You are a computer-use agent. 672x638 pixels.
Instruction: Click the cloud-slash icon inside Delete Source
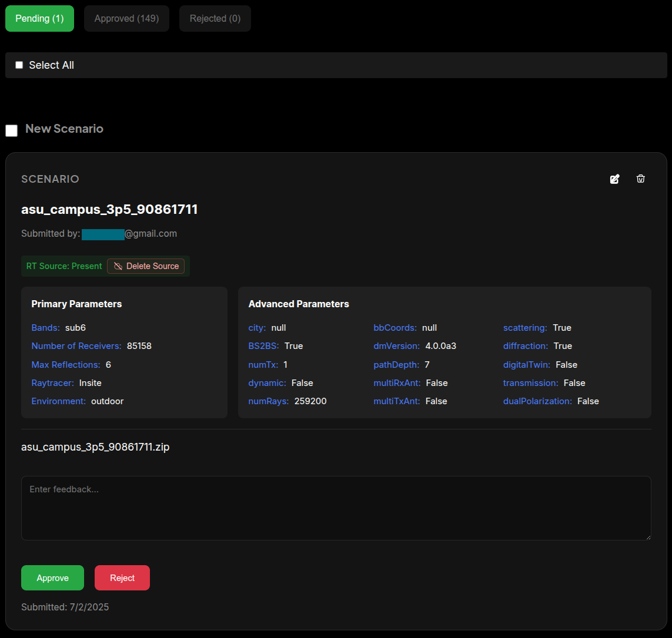click(x=118, y=266)
